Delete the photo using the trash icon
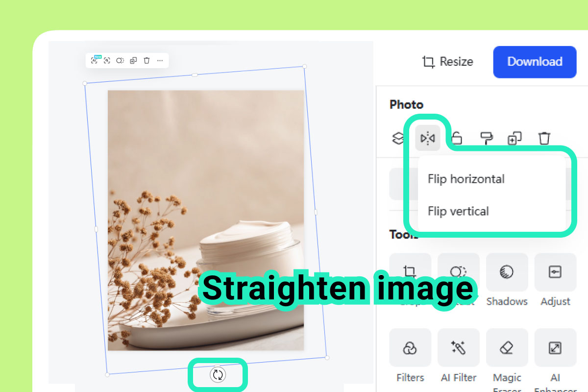 coord(544,138)
